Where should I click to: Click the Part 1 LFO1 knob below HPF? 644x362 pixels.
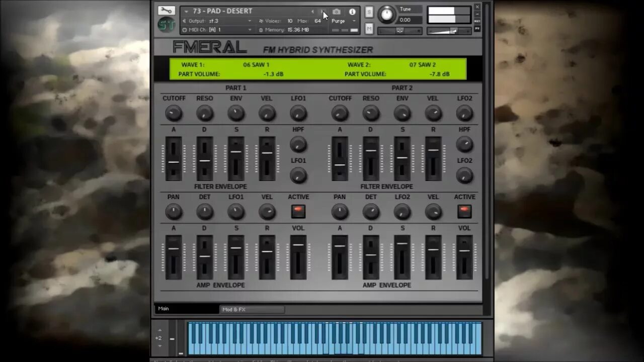click(x=298, y=175)
